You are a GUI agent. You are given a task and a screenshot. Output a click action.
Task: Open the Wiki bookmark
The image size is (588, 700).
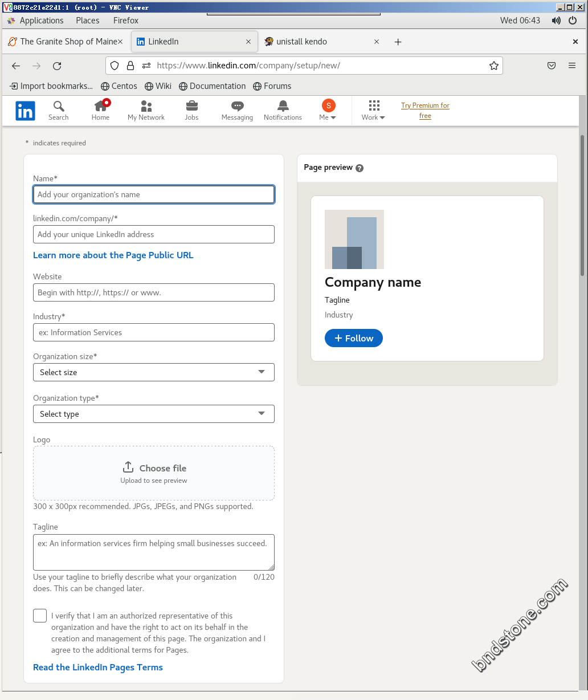(158, 86)
